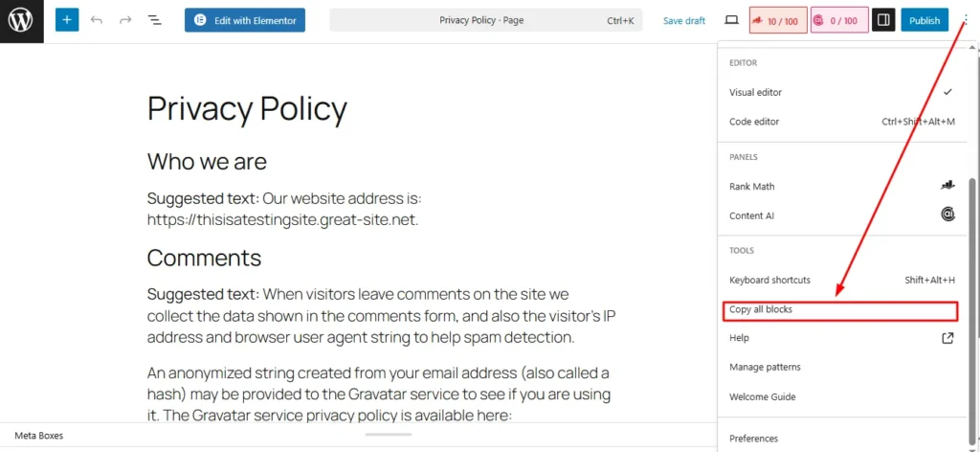Click the Publish button

pos(924,20)
